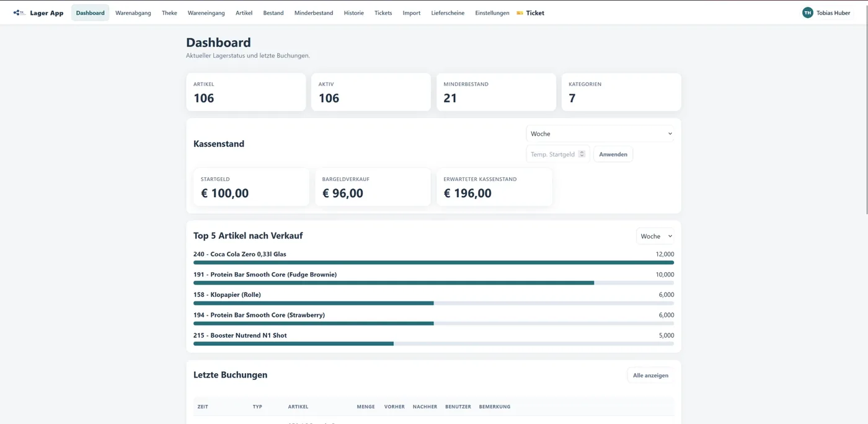
Task: Click the ARTIKEL column header
Action: click(298, 407)
